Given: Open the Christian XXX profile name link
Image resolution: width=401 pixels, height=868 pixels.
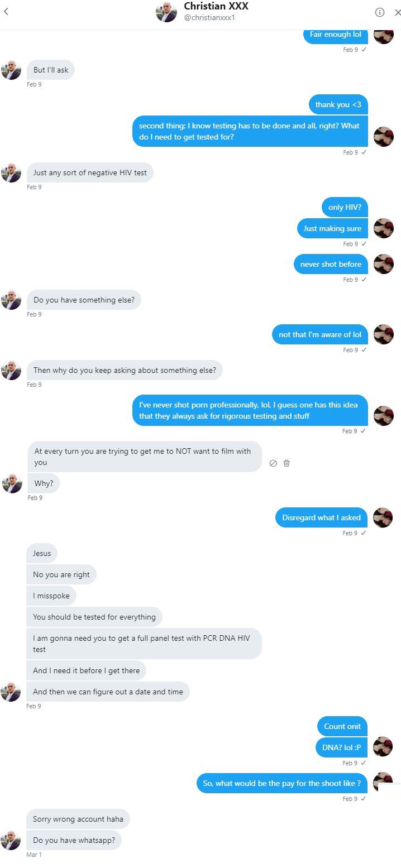Looking at the screenshot, I should pyautogui.click(x=216, y=7).
